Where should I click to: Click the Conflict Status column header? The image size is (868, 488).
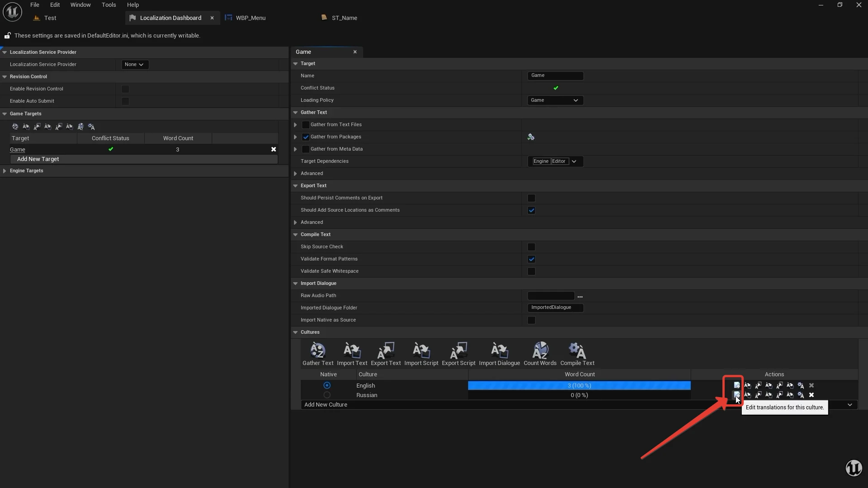[110, 138]
